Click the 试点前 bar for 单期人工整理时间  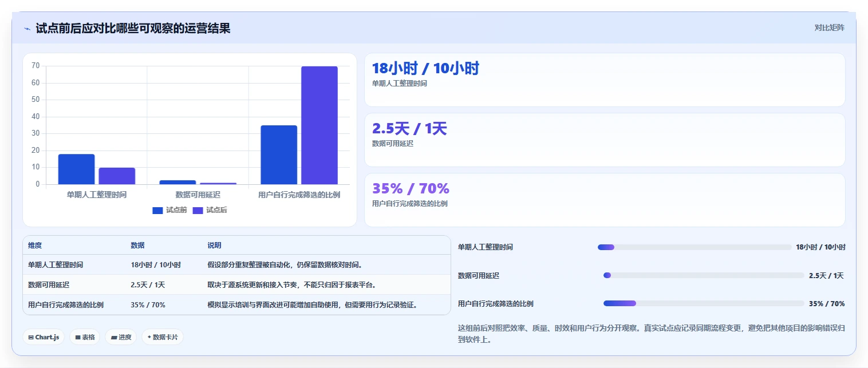pyautogui.click(x=76, y=169)
